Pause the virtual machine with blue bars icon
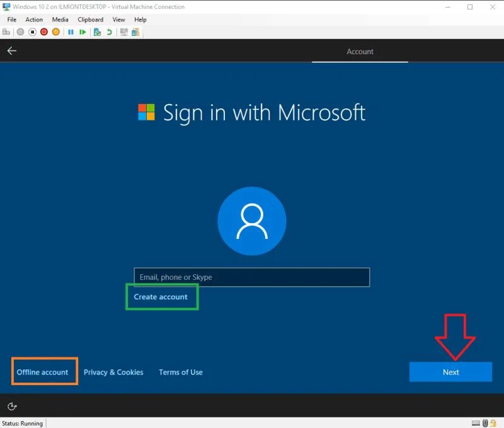The width and height of the screenshot is (504, 428). point(71,32)
